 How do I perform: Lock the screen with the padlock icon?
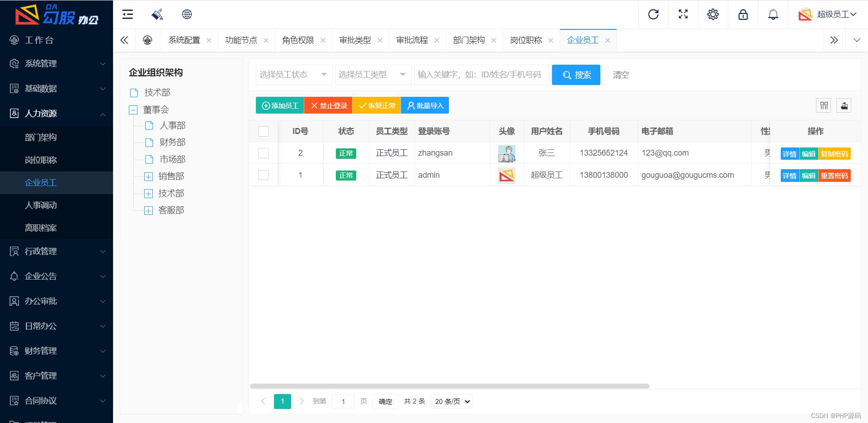[743, 14]
